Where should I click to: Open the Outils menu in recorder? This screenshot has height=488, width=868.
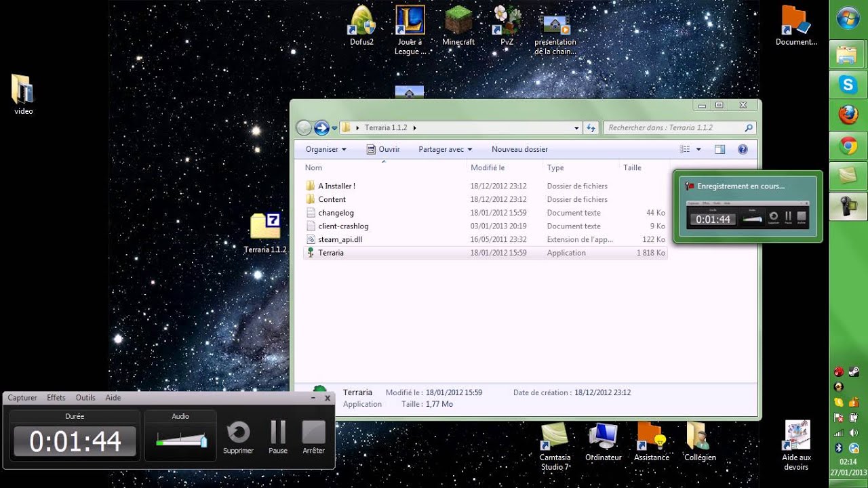[x=85, y=398]
